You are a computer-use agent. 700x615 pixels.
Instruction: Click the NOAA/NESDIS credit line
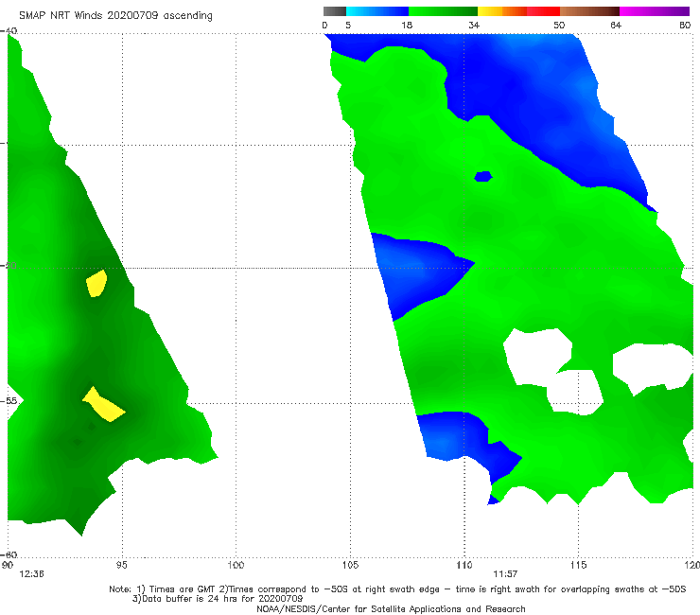tap(391, 608)
